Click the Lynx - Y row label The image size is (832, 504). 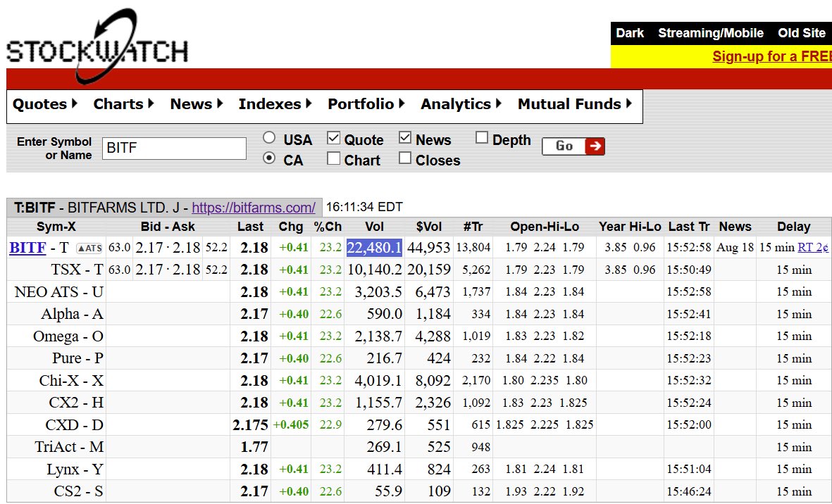(x=75, y=470)
